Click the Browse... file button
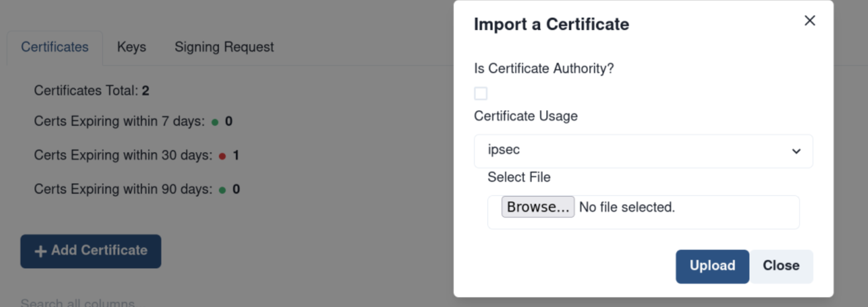 click(538, 207)
